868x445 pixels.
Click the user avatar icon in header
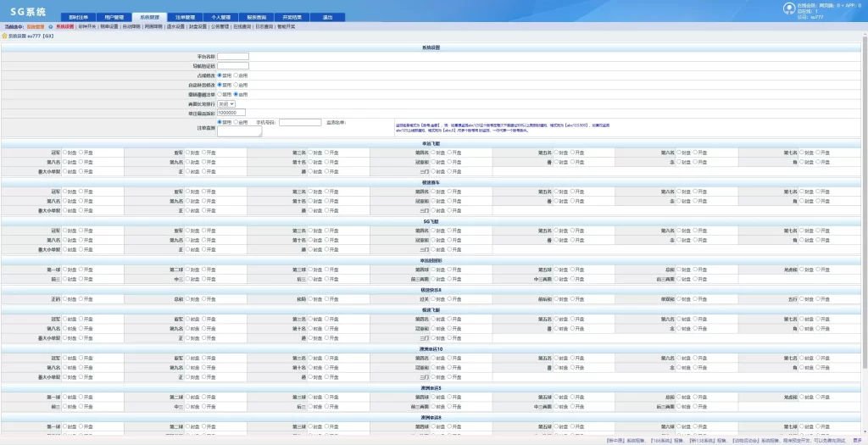coord(789,8)
